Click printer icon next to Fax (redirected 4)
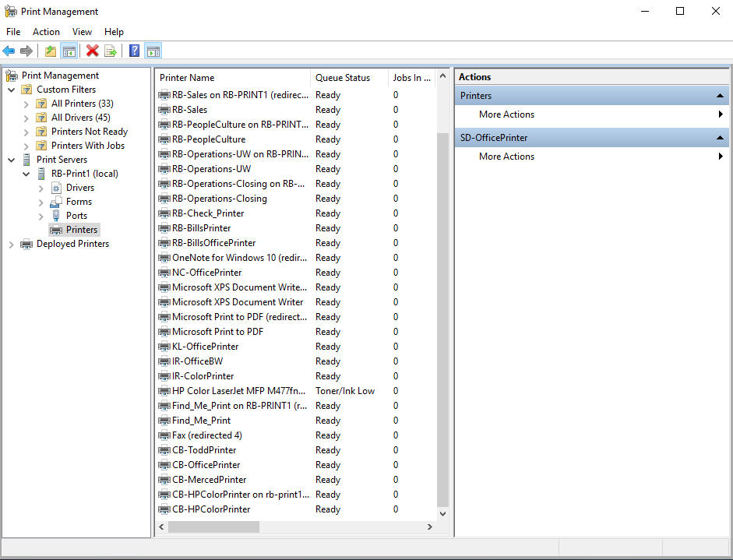This screenshot has height=560, width=733. pyautogui.click(x=164, y=435)
